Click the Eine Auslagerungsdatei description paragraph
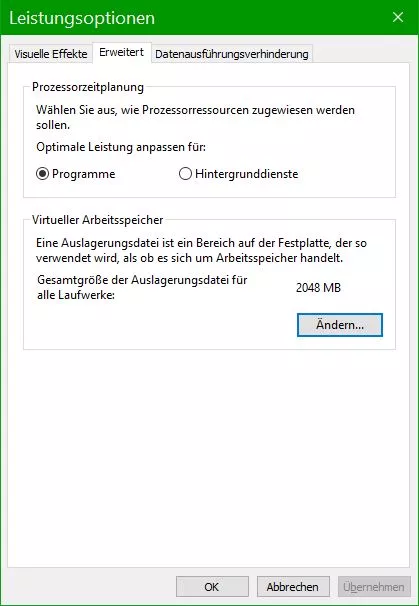The height and width of the screenshot is (606, 419). 201,250
